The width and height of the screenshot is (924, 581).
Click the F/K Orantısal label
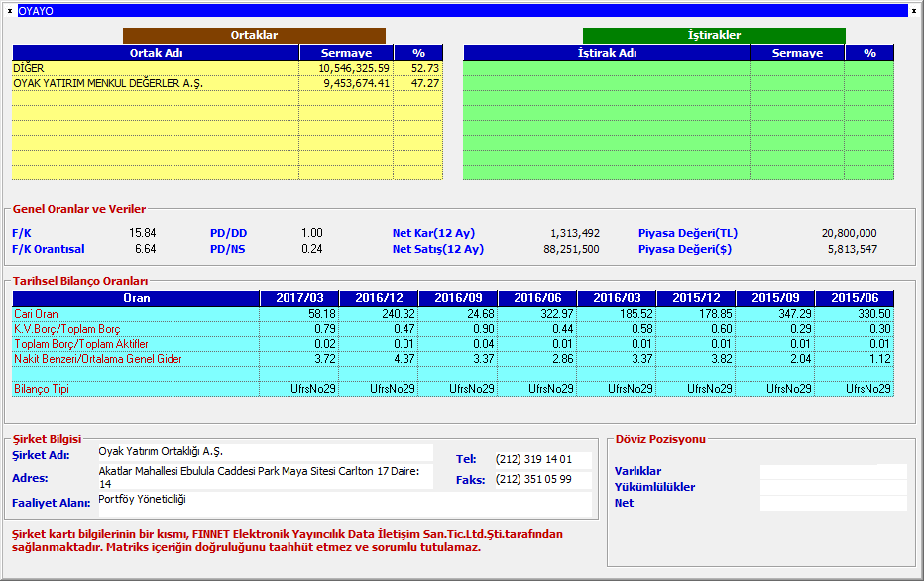49,249
